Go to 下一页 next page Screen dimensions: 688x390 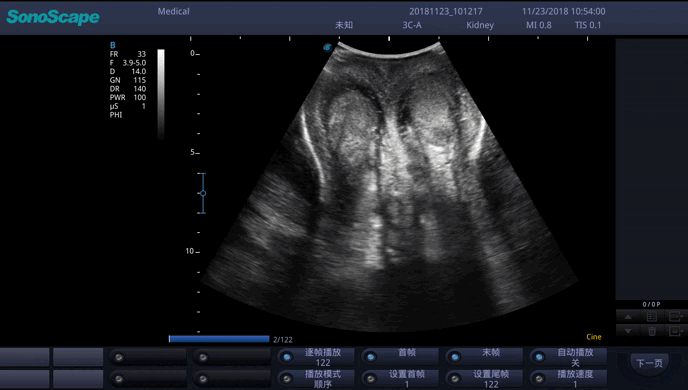pos(649,363)
